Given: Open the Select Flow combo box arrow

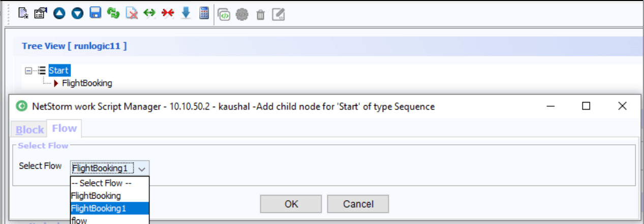Looking at the screenshot, I should click(142, 168).
